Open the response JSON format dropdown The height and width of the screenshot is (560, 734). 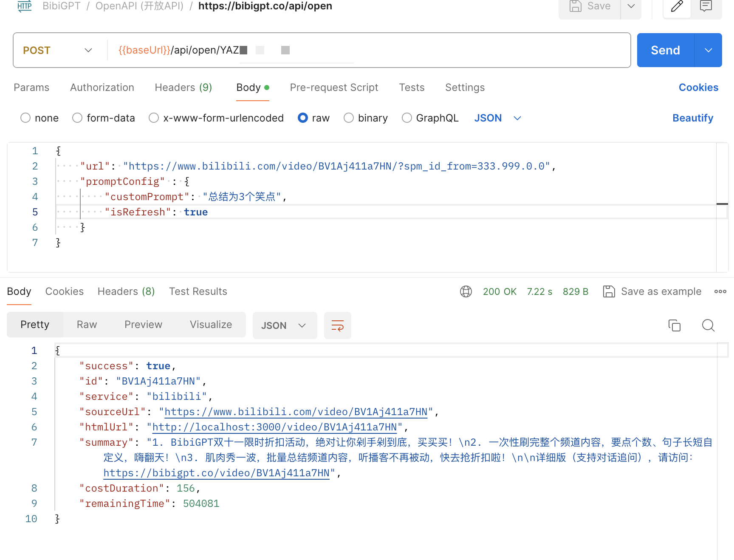pos(285,325)
